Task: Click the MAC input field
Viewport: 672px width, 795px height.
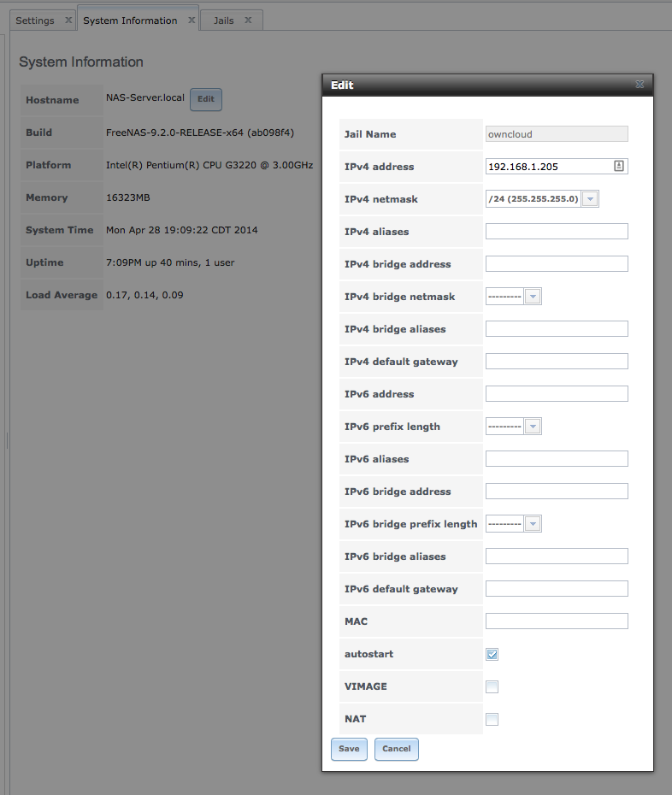Action: pos(557,621)
